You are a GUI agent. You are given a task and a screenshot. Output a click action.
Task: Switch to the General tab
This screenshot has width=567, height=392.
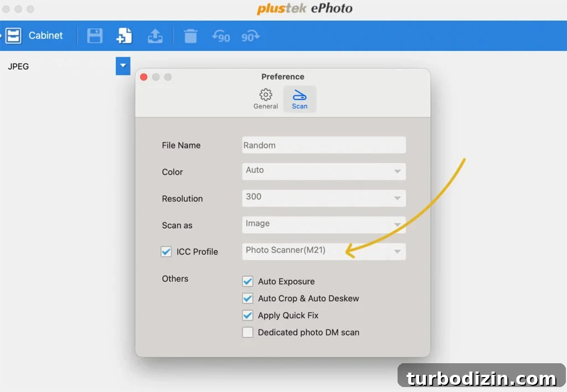(266, 99)
